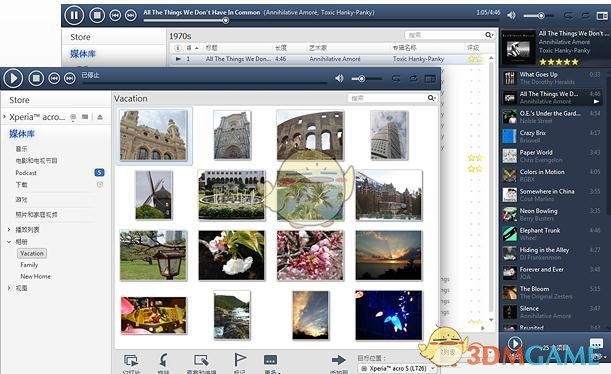The width and height of the screenshot is (611, 374).
Task: Toggle shuffle in the front window
Action: [413, 79]
